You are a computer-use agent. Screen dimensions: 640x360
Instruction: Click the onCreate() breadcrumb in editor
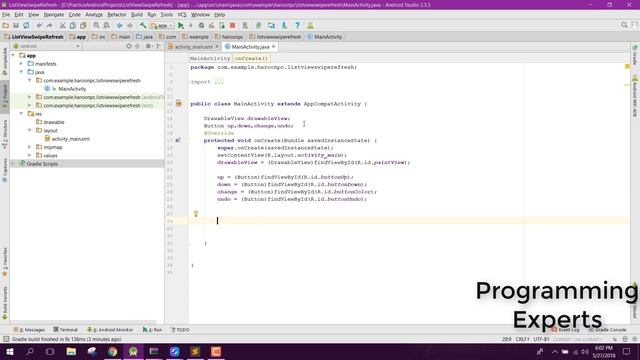point(251,58)
